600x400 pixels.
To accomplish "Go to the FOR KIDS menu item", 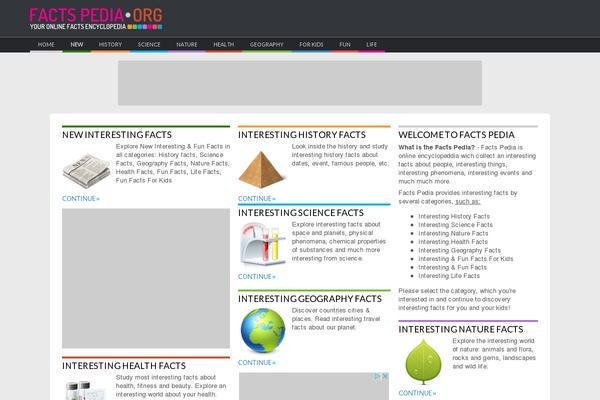I will pyautogui.click(x=311, y=44).
